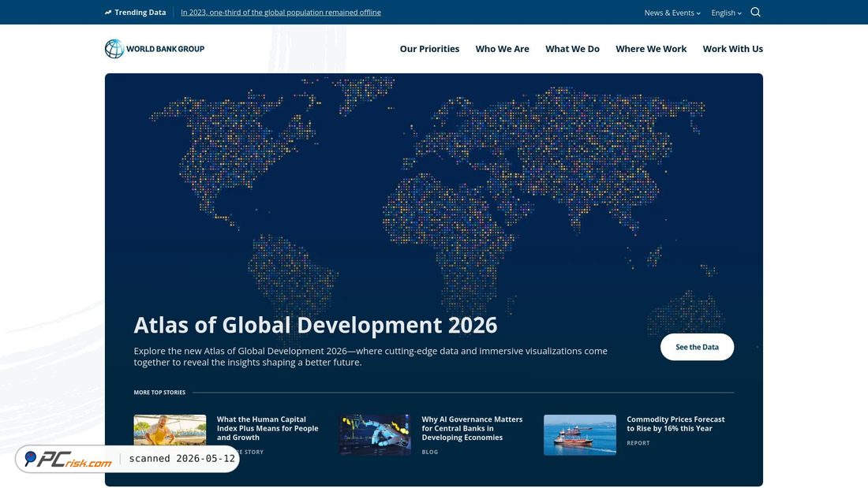Open the Our Priorities menu
Image resolution: width=868 pixels, height=488 pixels.
click(429, 49)
